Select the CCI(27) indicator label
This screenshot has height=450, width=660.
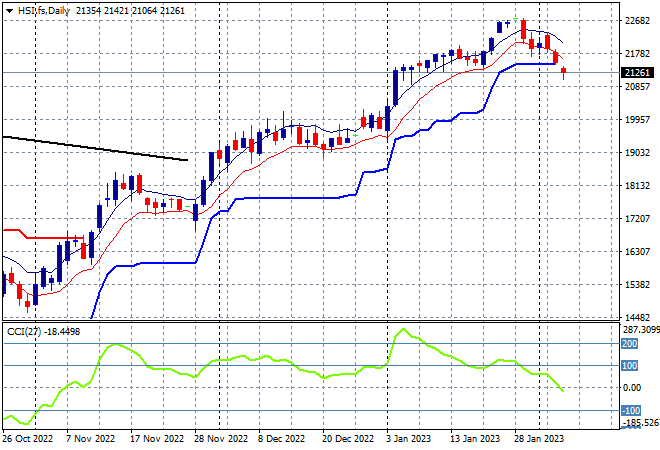click(x=24, y=332)
